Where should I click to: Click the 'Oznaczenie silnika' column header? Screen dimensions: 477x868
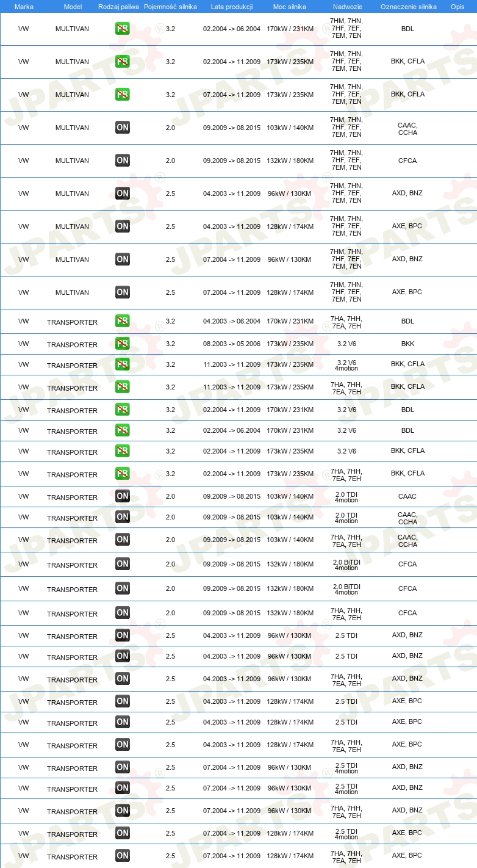tap(408, 6)
